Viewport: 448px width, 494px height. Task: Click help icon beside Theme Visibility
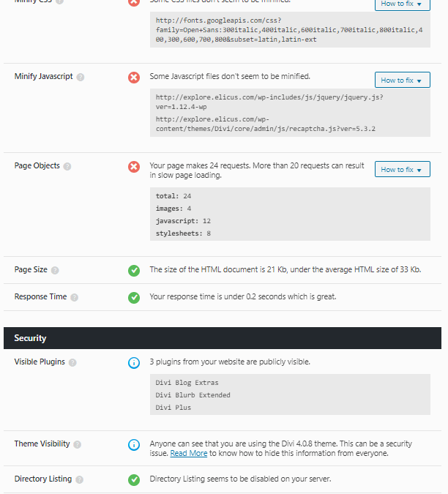77,444
